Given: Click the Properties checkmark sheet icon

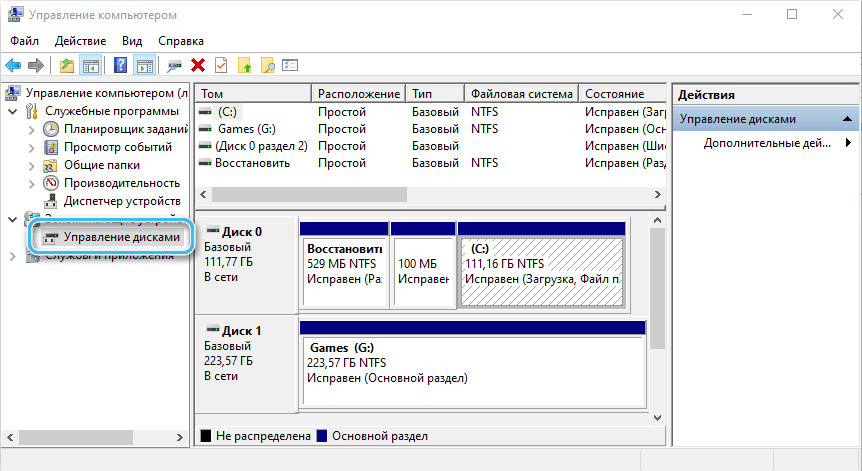Looking at the screenshot, I should (x=221, y=65).
